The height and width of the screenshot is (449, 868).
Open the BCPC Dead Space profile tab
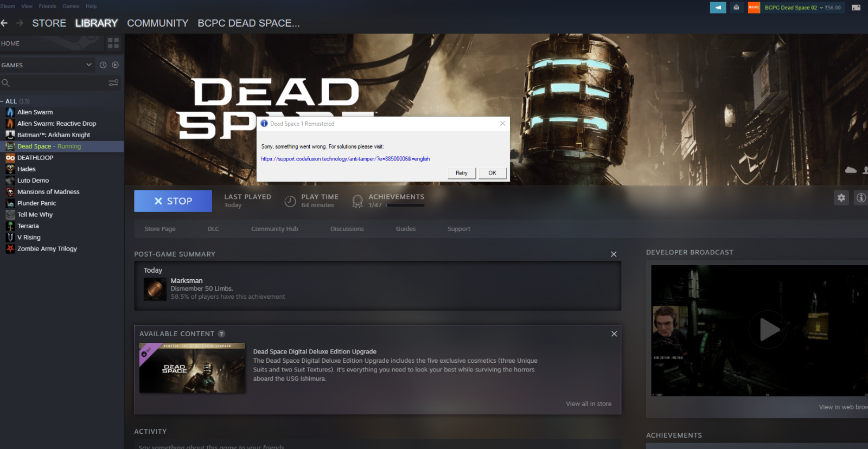pos(248,23)
